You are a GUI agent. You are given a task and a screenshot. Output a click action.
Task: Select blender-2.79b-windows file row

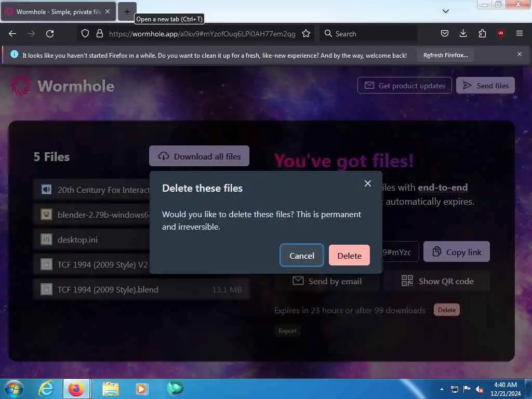91,215
